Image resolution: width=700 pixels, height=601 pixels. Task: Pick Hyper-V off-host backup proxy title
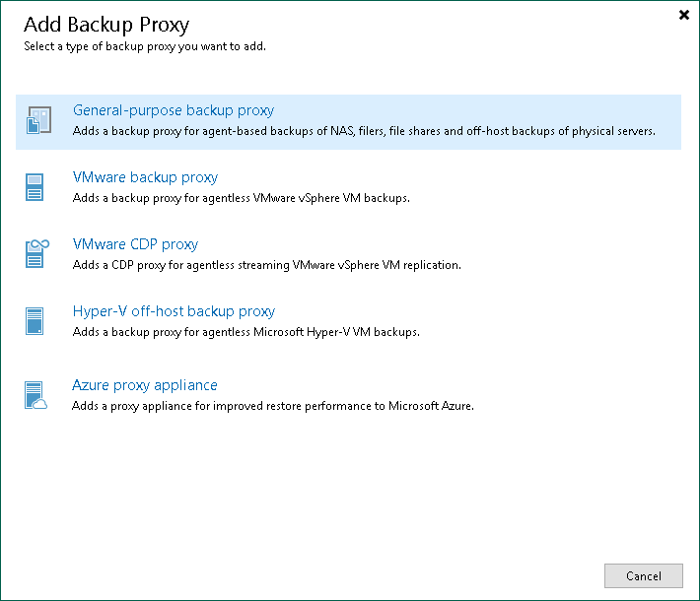174,311
